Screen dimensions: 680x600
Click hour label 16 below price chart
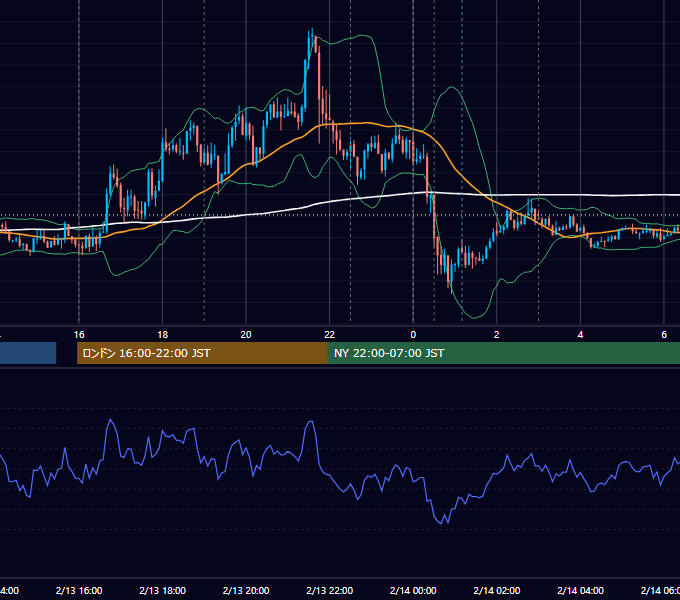tap(79, 335)
